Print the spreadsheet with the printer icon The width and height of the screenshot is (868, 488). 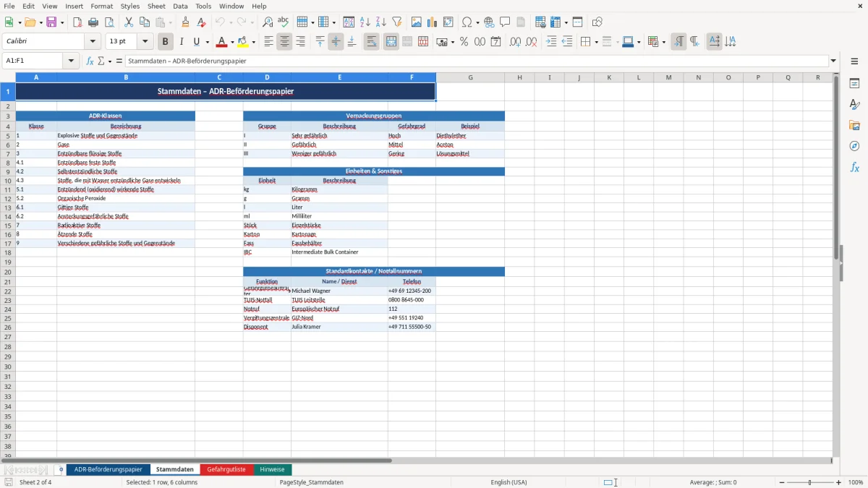(x=93, y=22)
